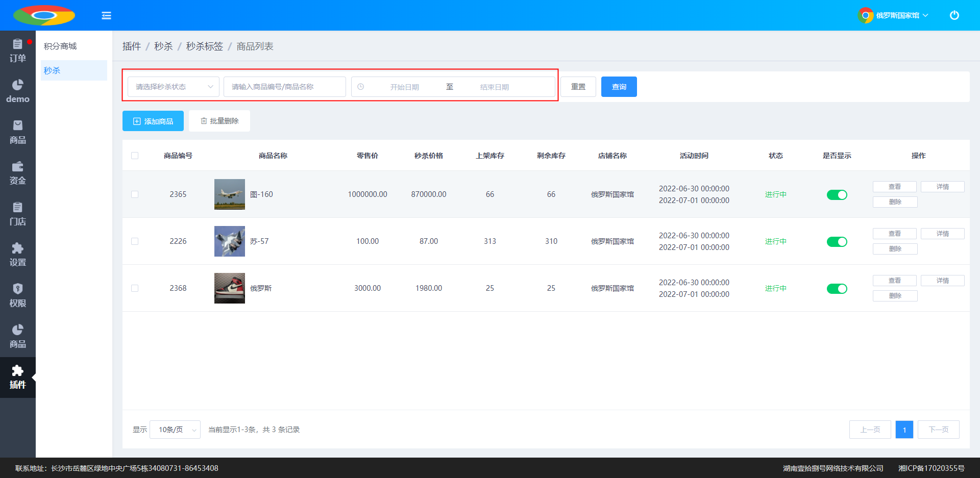The height and width of the screenshot is (478, 980).
Task: Click 详情 for product 2226
Action: point(943,234)
